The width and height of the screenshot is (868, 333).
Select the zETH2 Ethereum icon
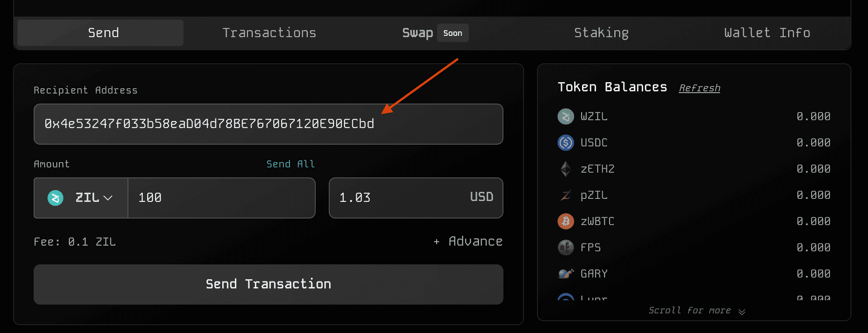click(x=566, y=169)
